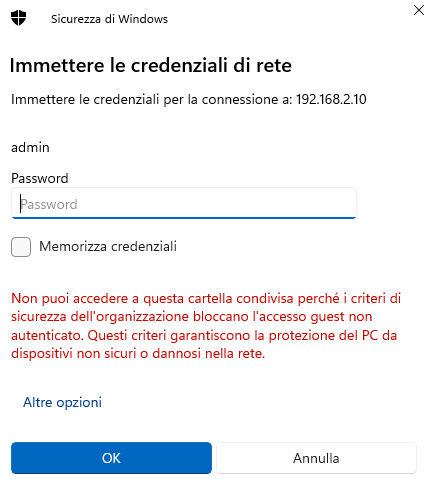Click the admin username text
The width and height of the screenshot is (437, 492).
(x=30, y=147)
